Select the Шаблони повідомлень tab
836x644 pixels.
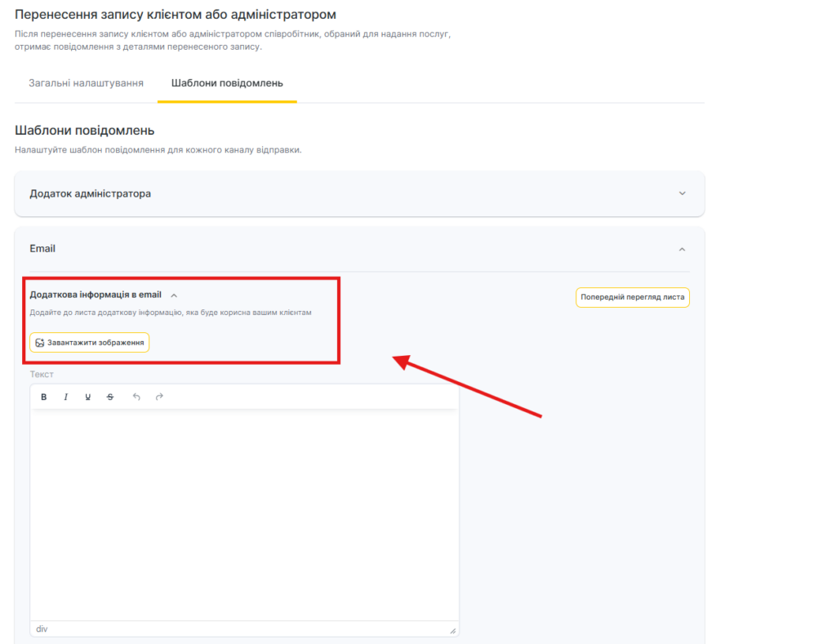coord(227,83)
